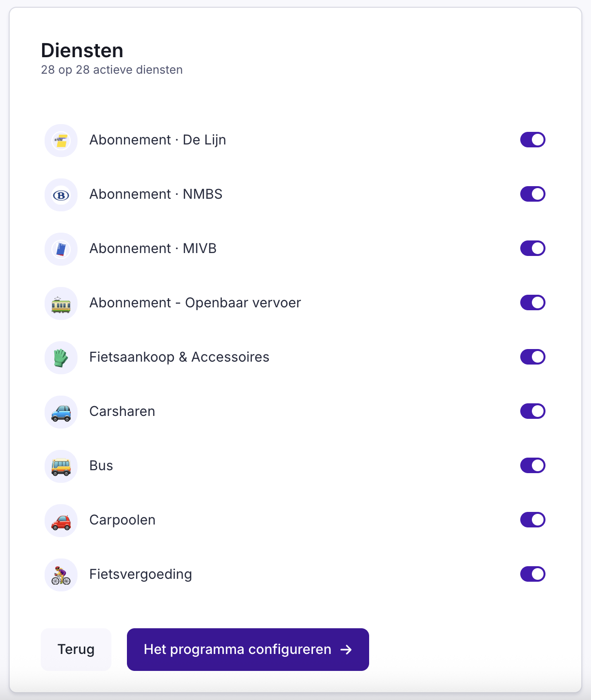
Task: Click the NMBS logo icon
Action: 61,195
